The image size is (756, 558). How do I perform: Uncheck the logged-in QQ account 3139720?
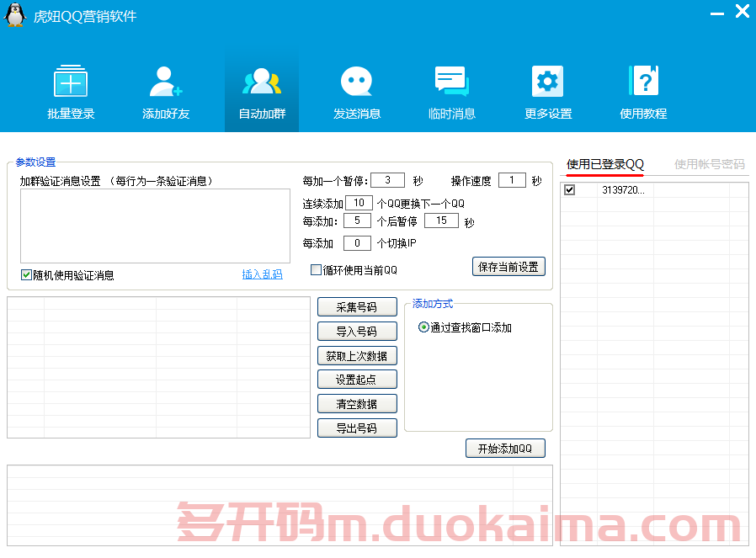coord(570,190)
